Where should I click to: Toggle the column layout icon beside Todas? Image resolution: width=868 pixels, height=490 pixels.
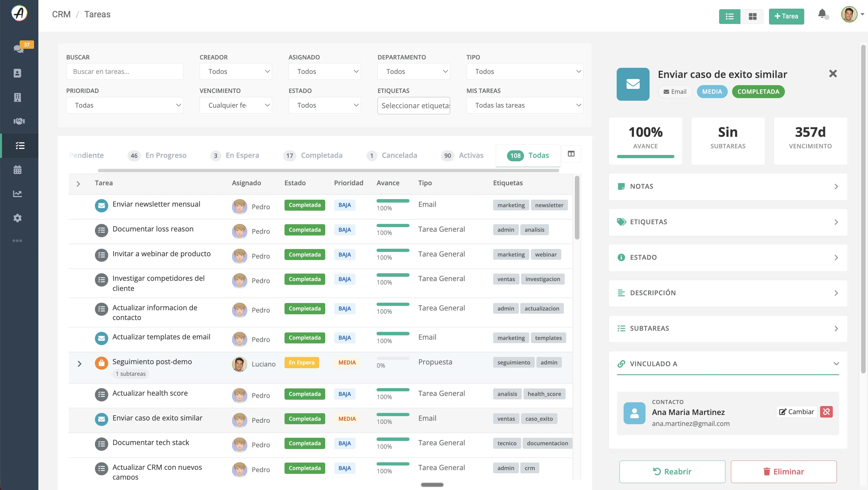point(571,154)
